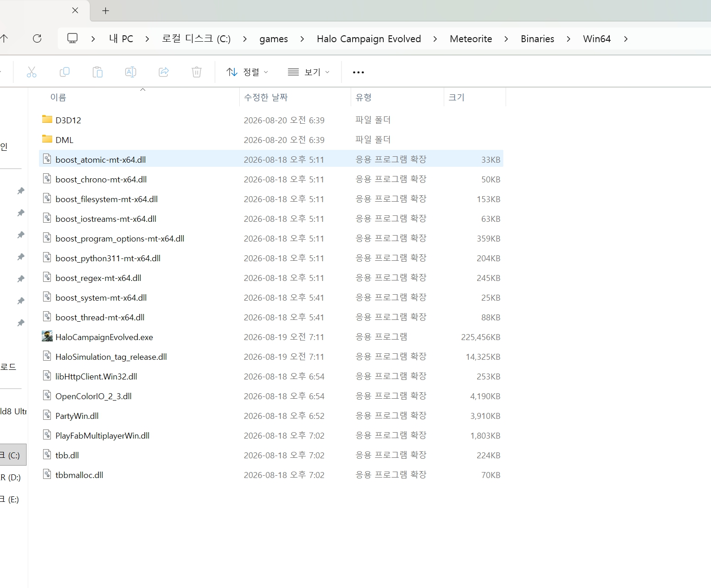
Task: Click the OpenColorIO_2_3.dll file icon
Action: pyautogui.click(x=47, y=396)
